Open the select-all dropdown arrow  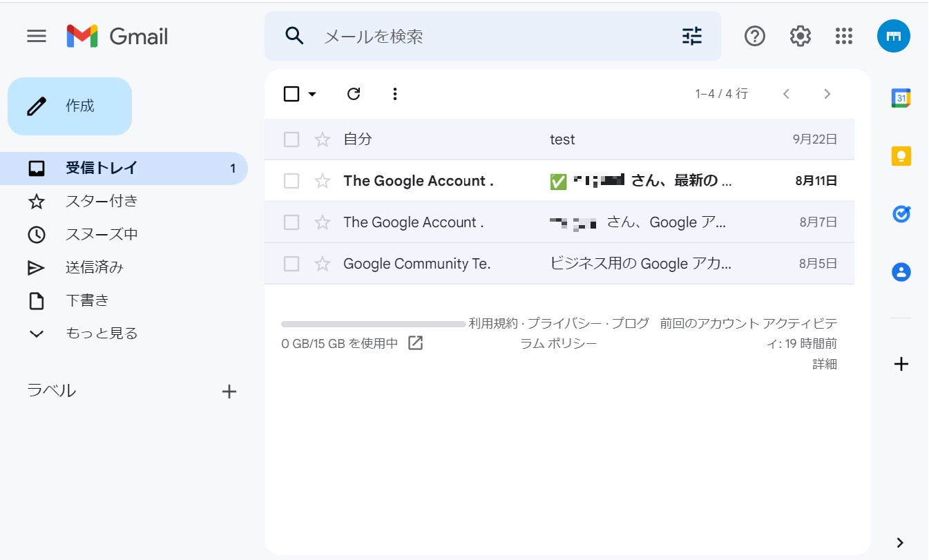coord(312,94)
